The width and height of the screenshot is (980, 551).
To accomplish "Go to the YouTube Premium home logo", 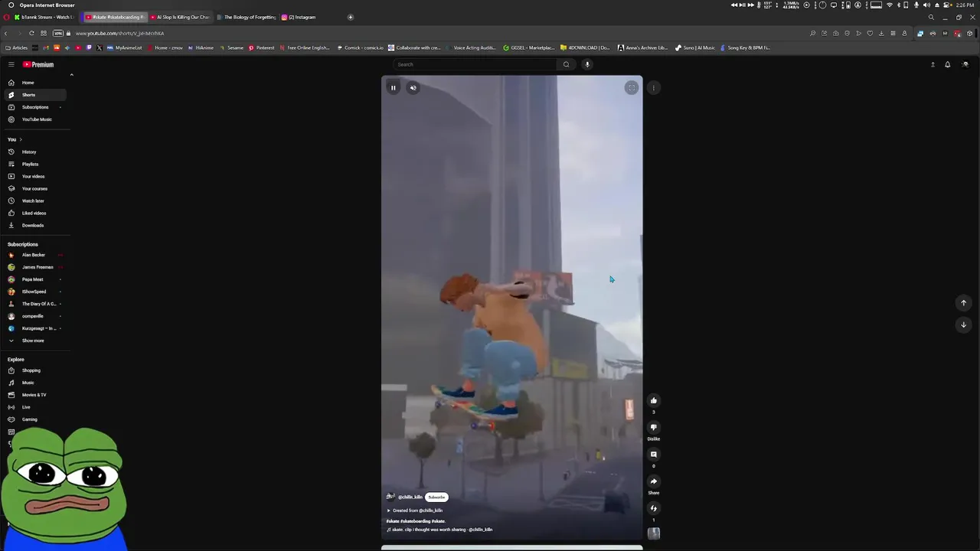I will click(x=38, y=64).
